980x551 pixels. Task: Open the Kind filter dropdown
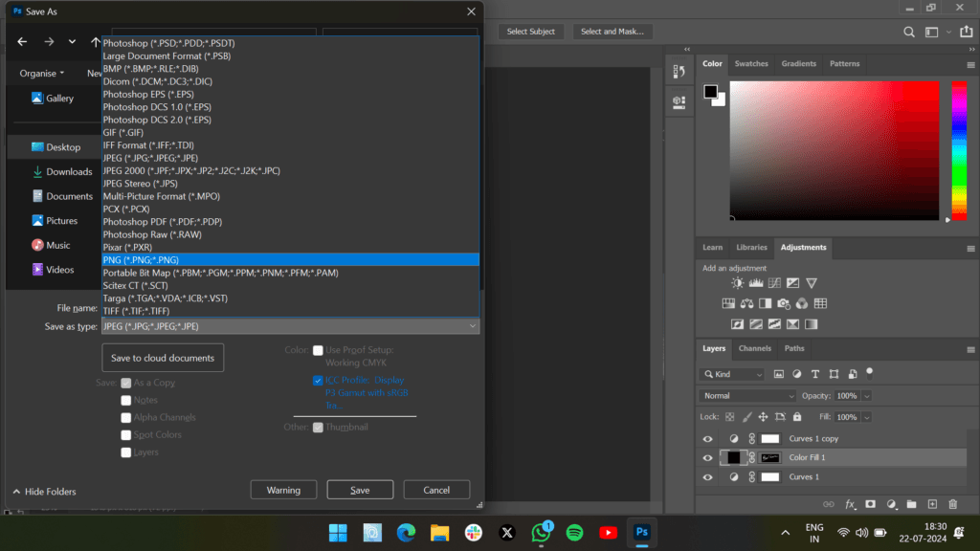tap(732, 374)
